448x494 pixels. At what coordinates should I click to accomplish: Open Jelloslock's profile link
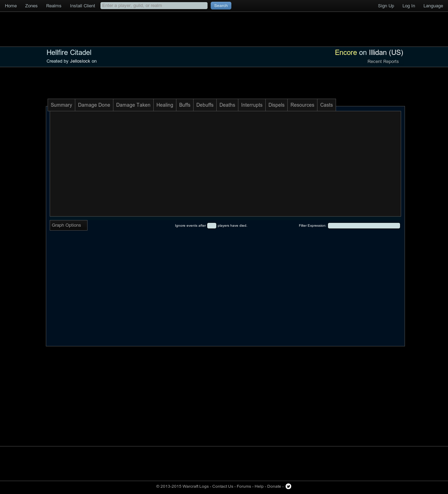(80, 61)
